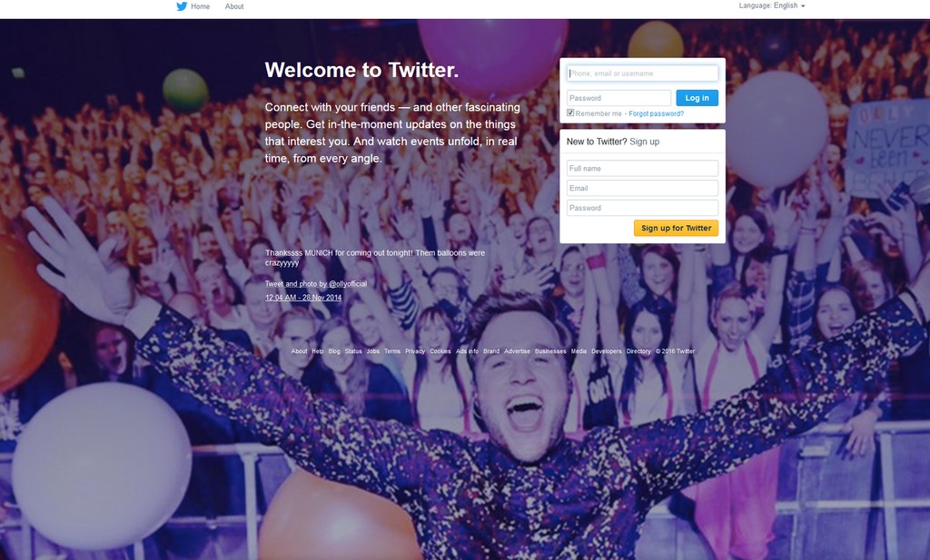Open the tweet timestamp 12:04 AM link
The height and width of the screenshot is (560, 930).
point(303,298)
